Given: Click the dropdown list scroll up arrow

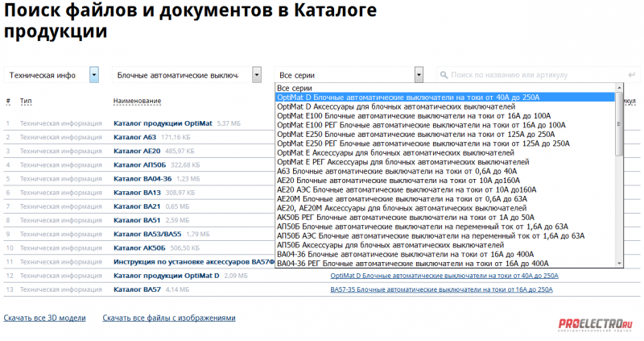Looking at the screenshot, I should click(x=619, y=88).
